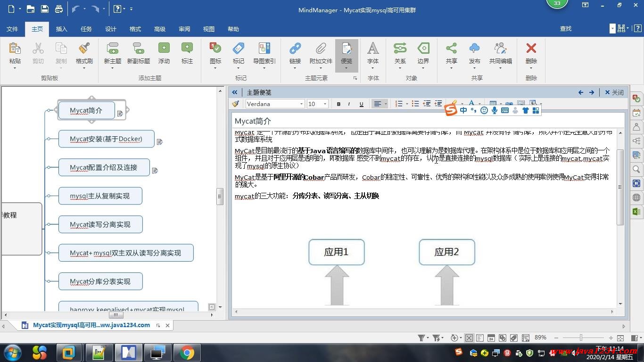The width and height of the screenshot is (644, 362).
Task: Click the Paste (粘贴) icon in ribbon
Action: pyautogui.click(x=15, y=48)
